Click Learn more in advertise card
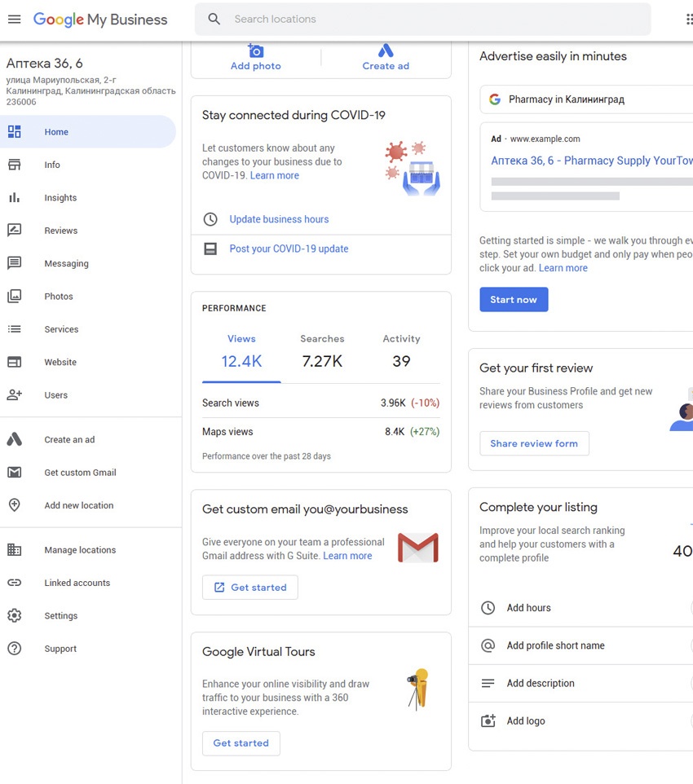This screenshot has width=693, height=784. coord(563,268)
